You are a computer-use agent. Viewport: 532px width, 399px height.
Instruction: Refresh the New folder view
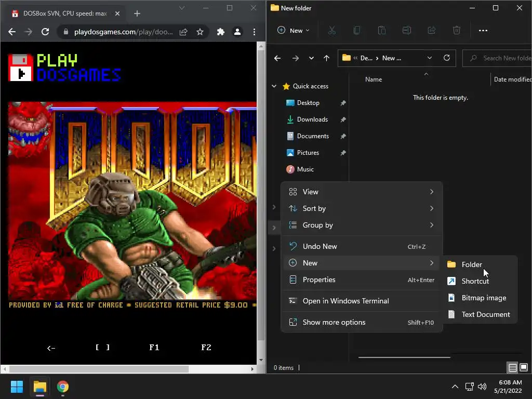click(446, 58)
